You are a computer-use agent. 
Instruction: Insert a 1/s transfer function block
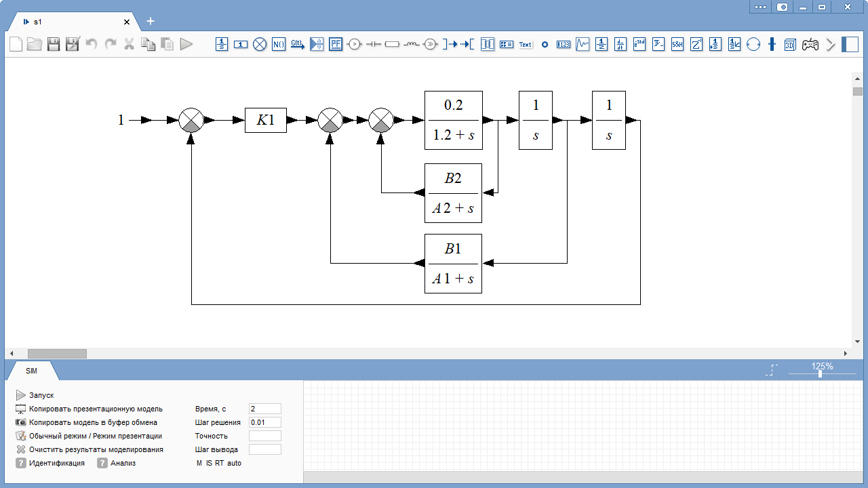[222, 45]
